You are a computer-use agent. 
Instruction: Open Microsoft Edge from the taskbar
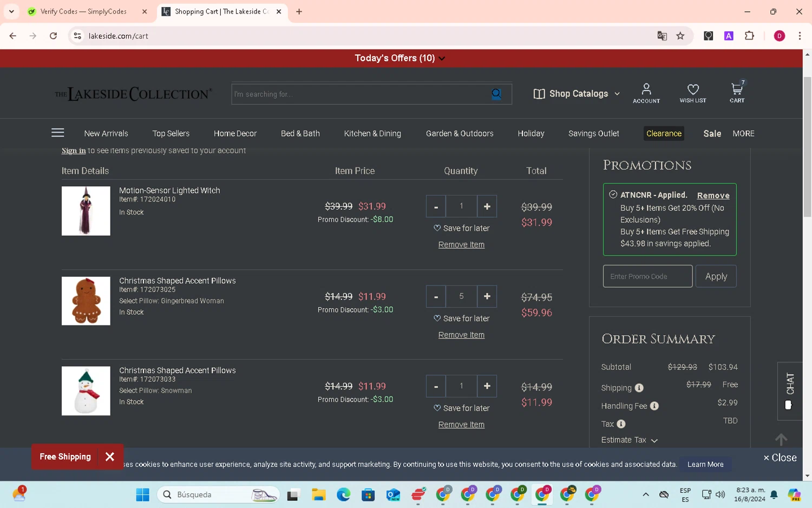(x=343, y=494)
